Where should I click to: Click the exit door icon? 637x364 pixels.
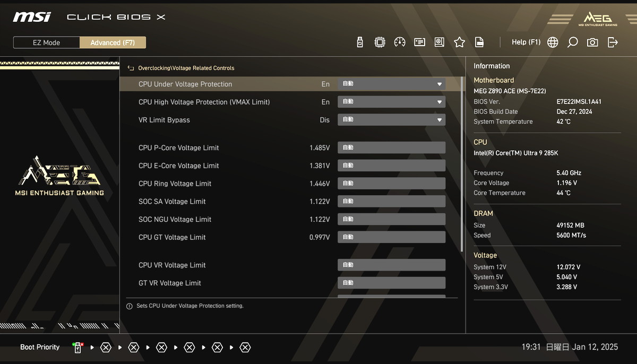pyautogui.click(x=613, y=42)
